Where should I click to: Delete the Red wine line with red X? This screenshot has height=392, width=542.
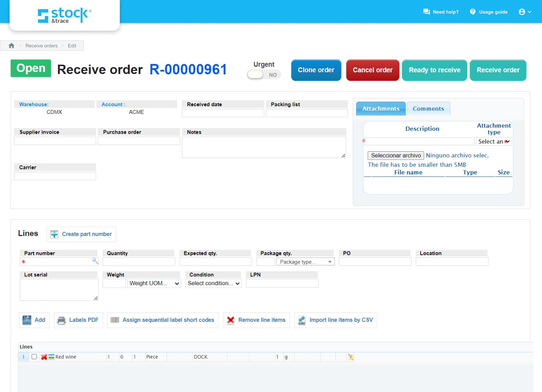(x=44, y=357)
